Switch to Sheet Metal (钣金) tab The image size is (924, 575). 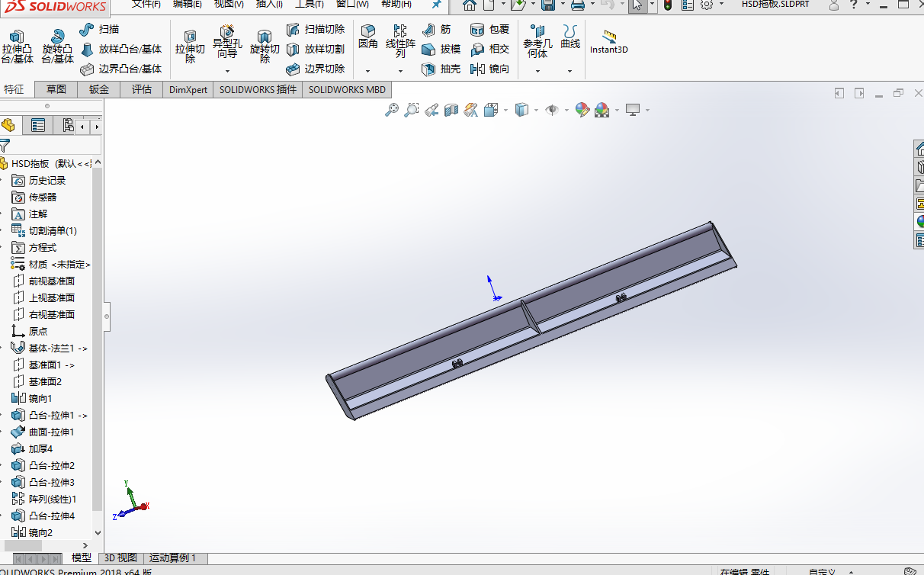coord(99,89)
